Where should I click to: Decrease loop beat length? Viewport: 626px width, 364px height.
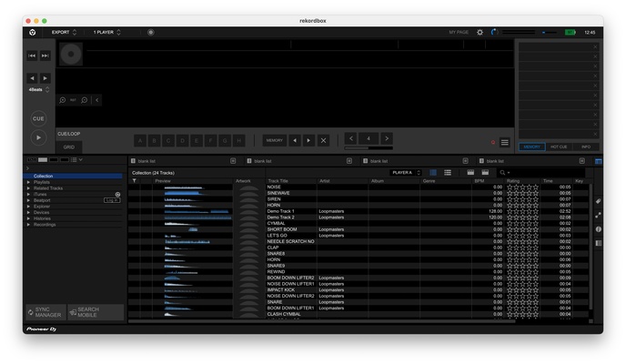(350, 138)
